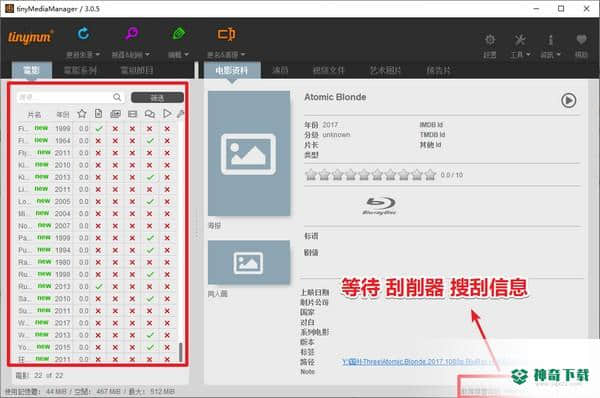
Task: Open the artwork tab
Action: click(385, 70)
